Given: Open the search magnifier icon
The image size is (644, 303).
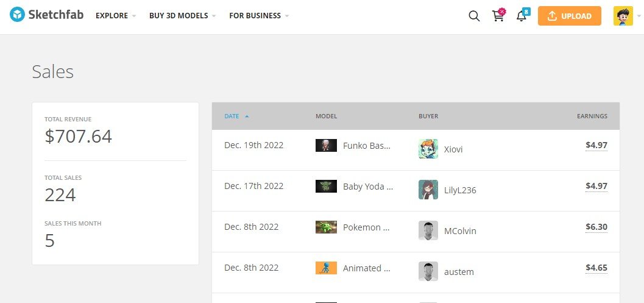Looking at the screenshot, I should pyautogui.click(x=474, y=16).
